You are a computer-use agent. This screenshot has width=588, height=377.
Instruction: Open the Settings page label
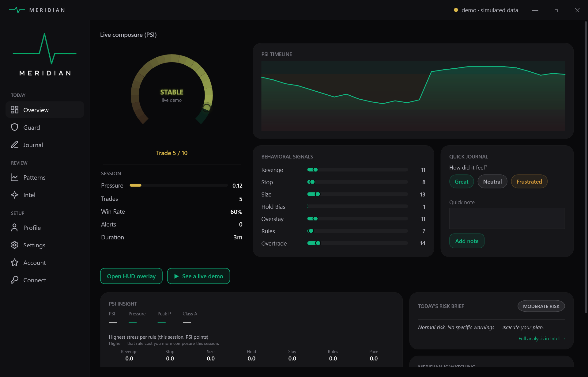point(34,245)
